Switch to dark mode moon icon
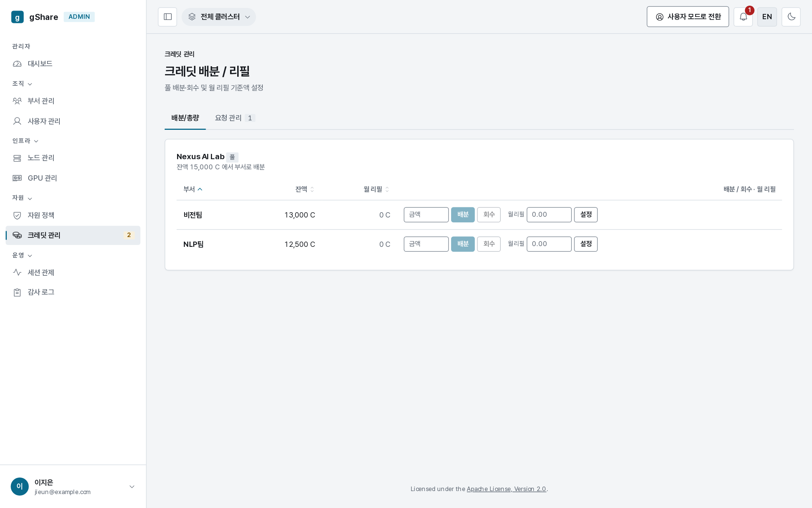The height and width of the screenshot is (508, 812). coord(791,17)
